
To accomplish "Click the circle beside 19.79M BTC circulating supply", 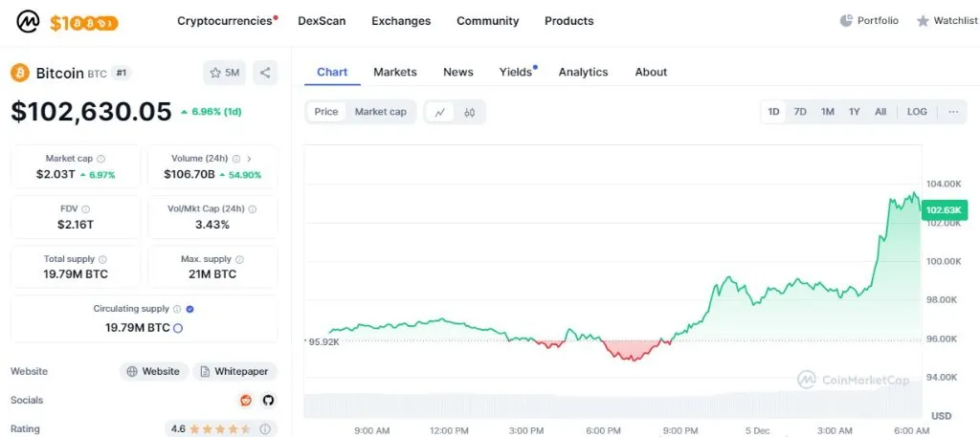I will (x=177, y=328).
